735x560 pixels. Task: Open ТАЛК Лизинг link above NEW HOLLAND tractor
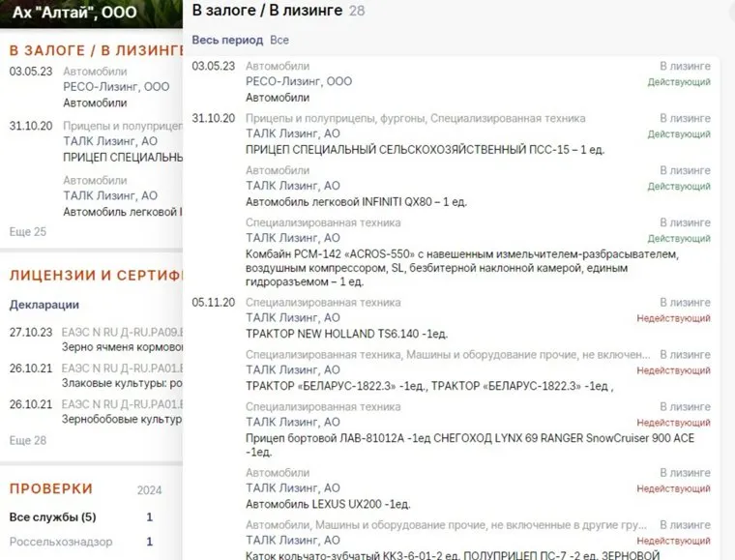(293, 317)
